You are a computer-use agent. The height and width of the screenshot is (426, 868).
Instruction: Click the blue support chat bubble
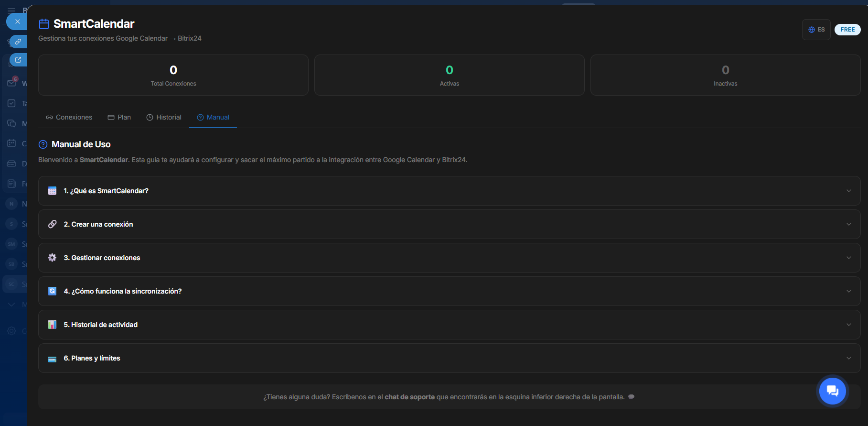click(832, 391)
